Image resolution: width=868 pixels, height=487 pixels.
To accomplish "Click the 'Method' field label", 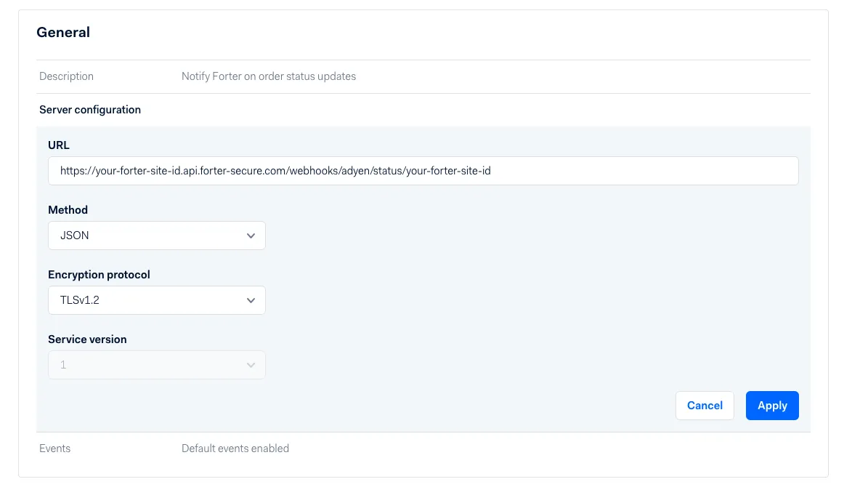I will tap(68, 210).
